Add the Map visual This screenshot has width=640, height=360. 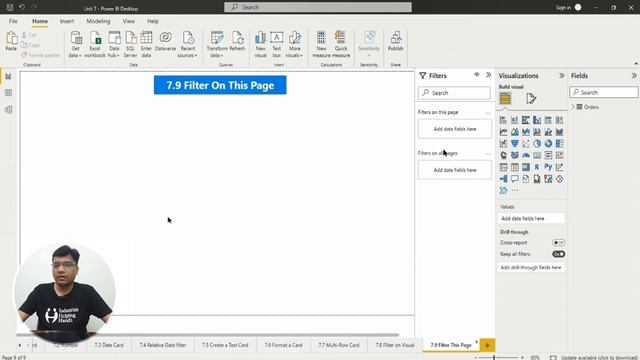pyautogui.click(x=503, y=156)
